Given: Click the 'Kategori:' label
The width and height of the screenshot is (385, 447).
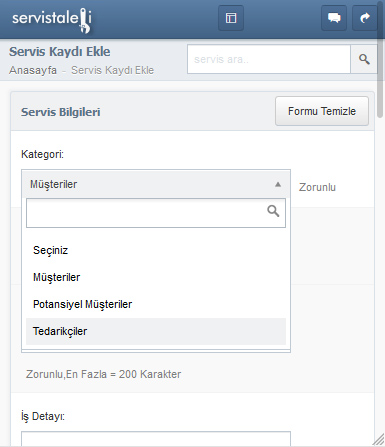Looking at the screenshot, I should (42, 154).
